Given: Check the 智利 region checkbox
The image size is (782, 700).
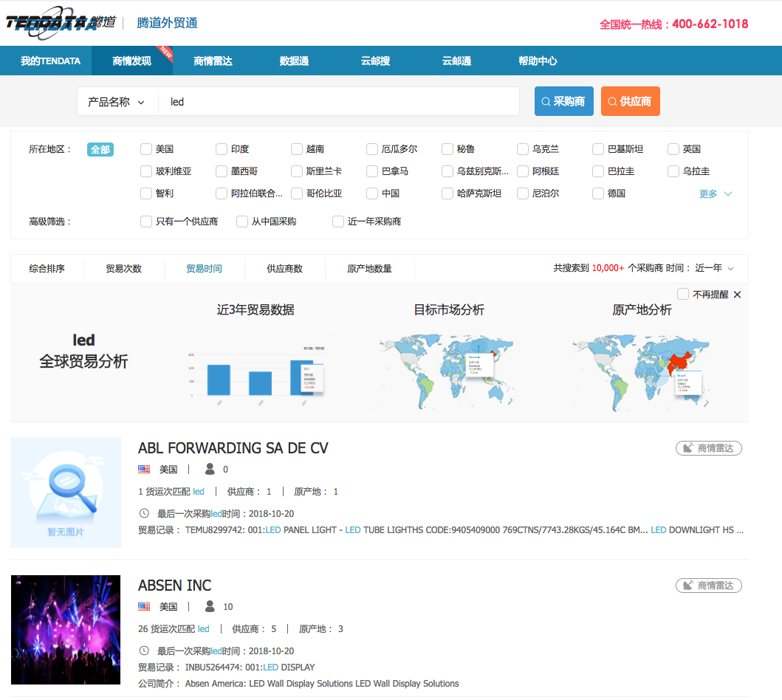Looking at the screenshot, I should pos(146,193).
